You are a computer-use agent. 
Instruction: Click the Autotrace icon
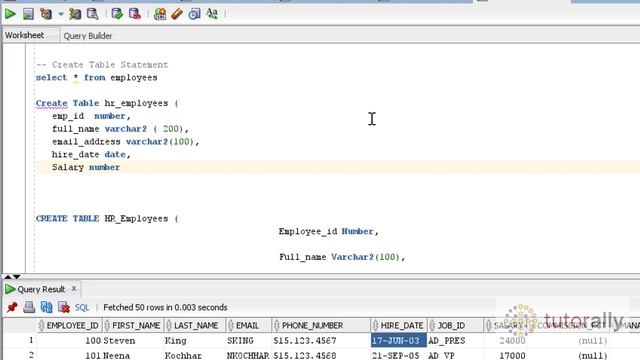click(75, 14)
